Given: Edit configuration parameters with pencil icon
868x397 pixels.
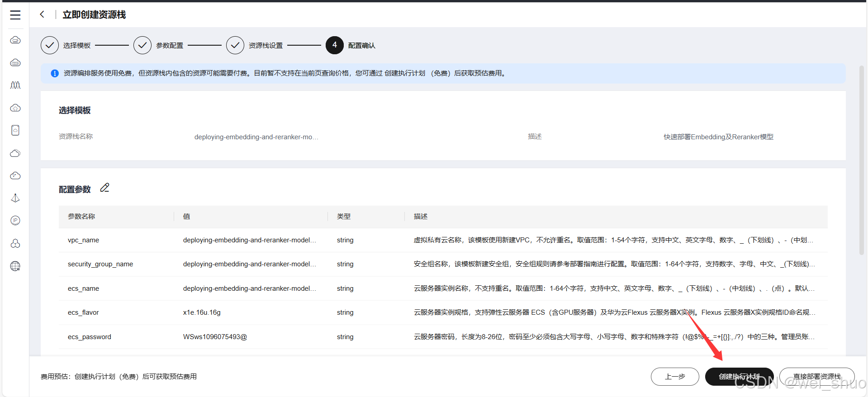Looking at the screenshot, I should (x=104, y=188).
